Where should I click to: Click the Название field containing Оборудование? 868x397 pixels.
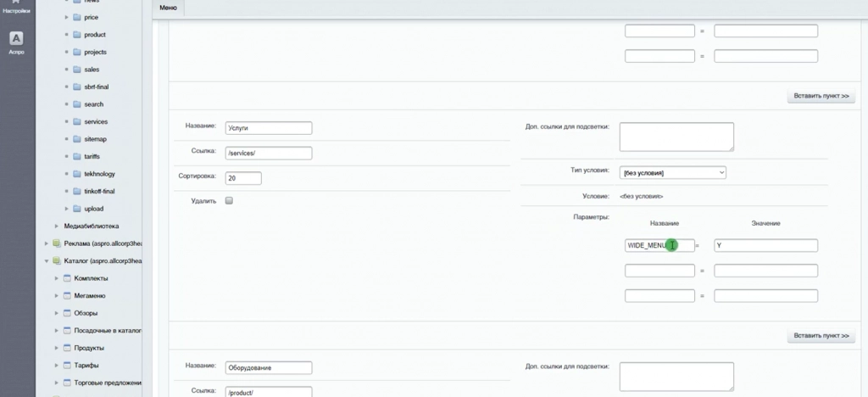pyautogui.click(x=269, y=367)
